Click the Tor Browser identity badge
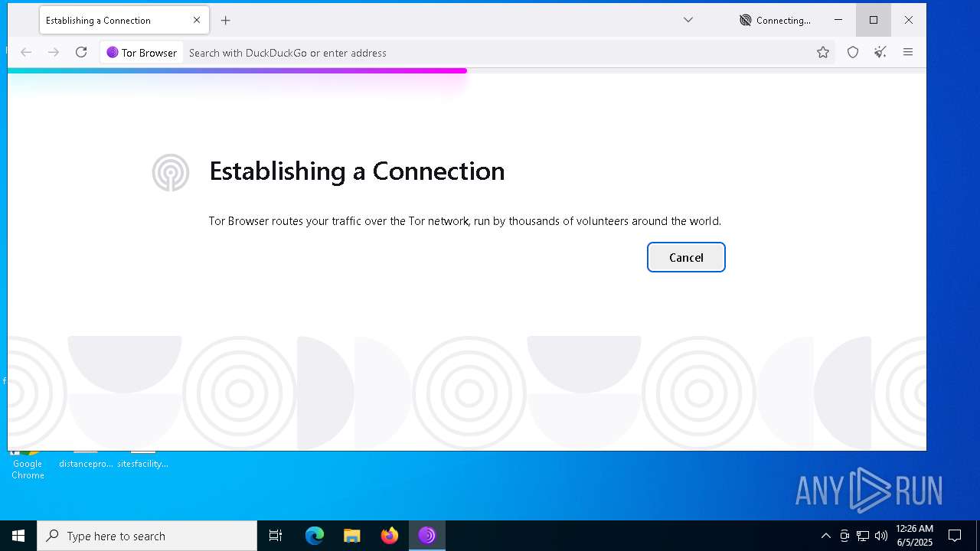This screenshot has width=980, height=551. pyautogui.click(x=142, y=53)
